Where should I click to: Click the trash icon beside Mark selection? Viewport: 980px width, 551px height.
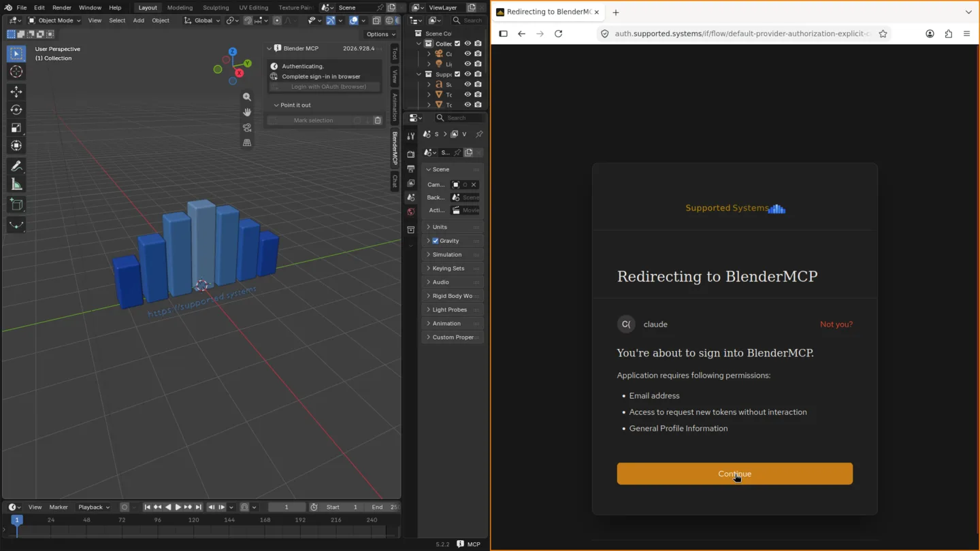pyautogui.click(x=378, y=120)
